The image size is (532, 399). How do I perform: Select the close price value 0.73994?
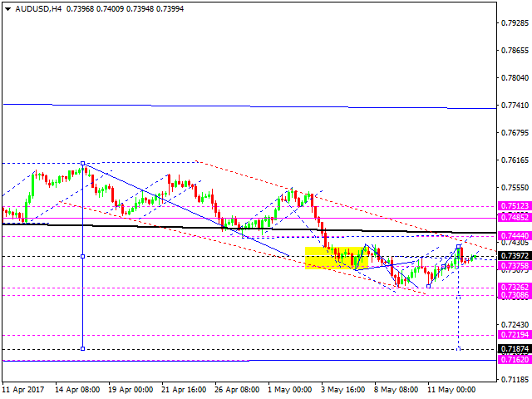170,9
